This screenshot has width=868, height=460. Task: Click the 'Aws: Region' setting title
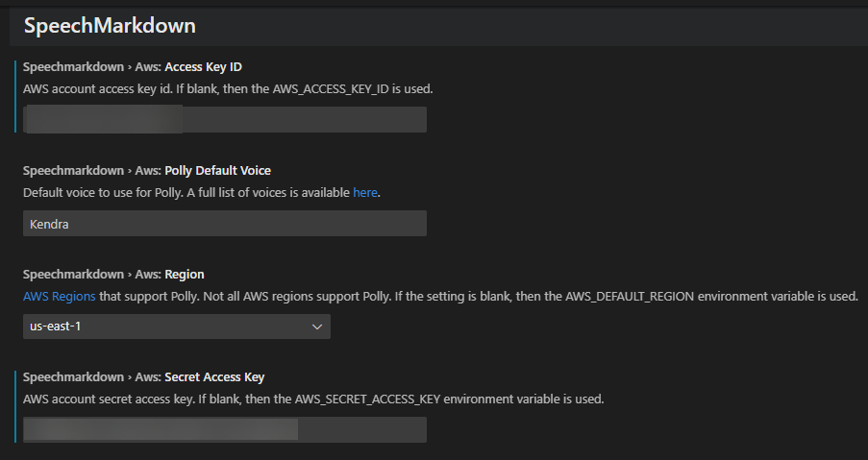113,275
